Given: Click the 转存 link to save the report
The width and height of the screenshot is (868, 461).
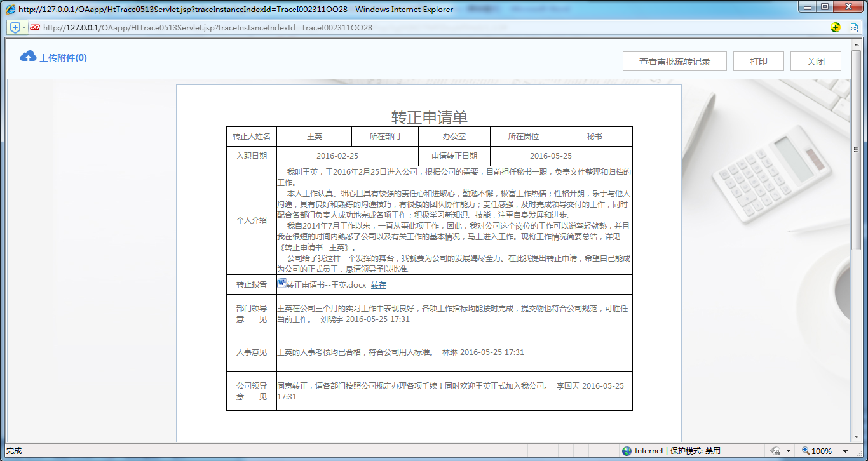Looking at the screenshot, I should click(x=378, y=284).
